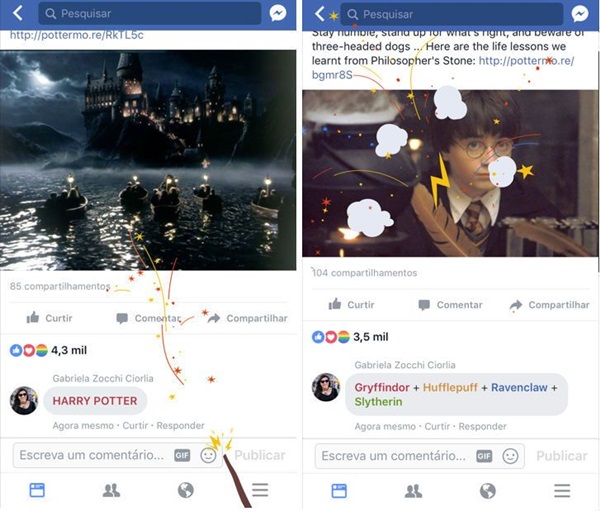
Task: Tap Compartilhar on the Harry photo post
Action: pyautogui.click(x=549, y=305)
